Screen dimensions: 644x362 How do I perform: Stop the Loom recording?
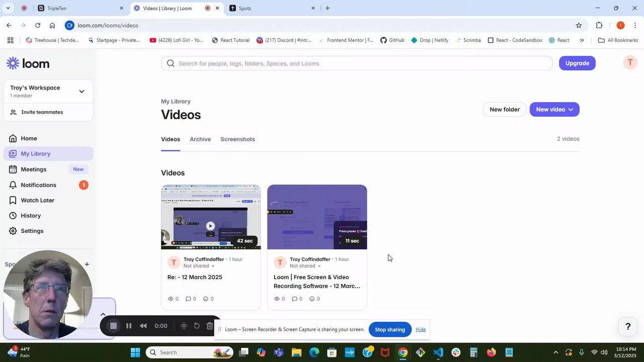coord(114,326)
